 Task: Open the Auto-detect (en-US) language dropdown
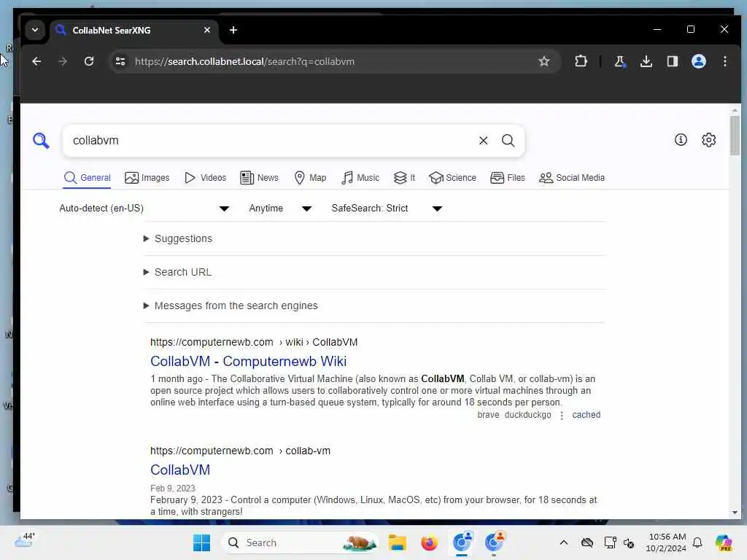(144, 209)
